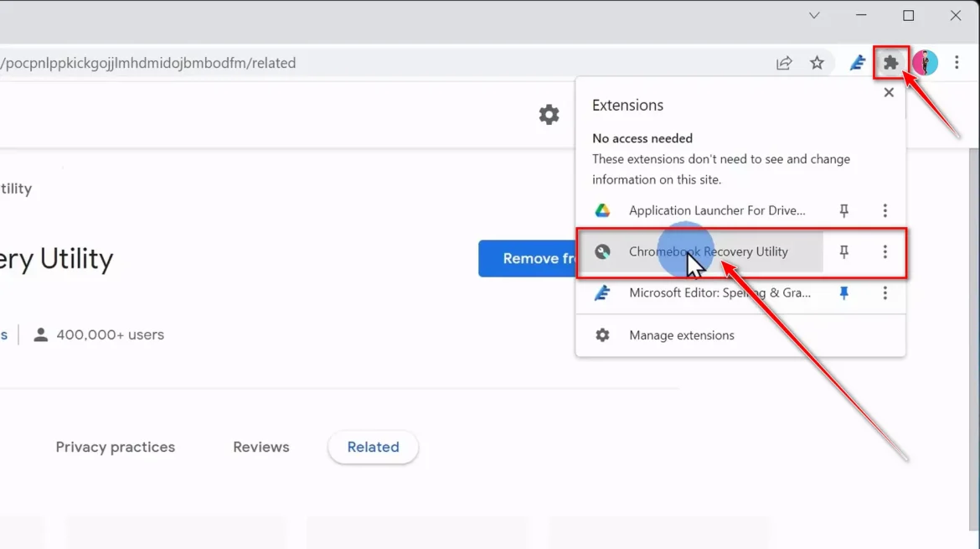980x549 pixels.
Task: Switch to the Reviews tab
Action: tap(261, 447)
